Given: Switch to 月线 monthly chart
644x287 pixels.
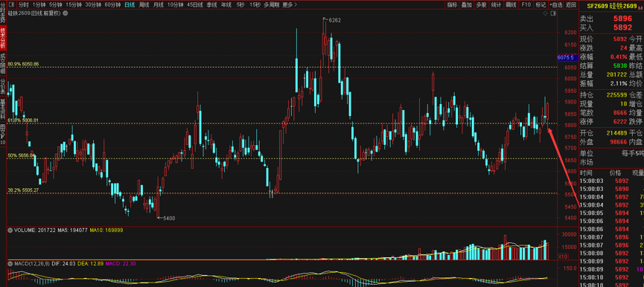Looking at the screenshot, I should [x=158, y=5].
